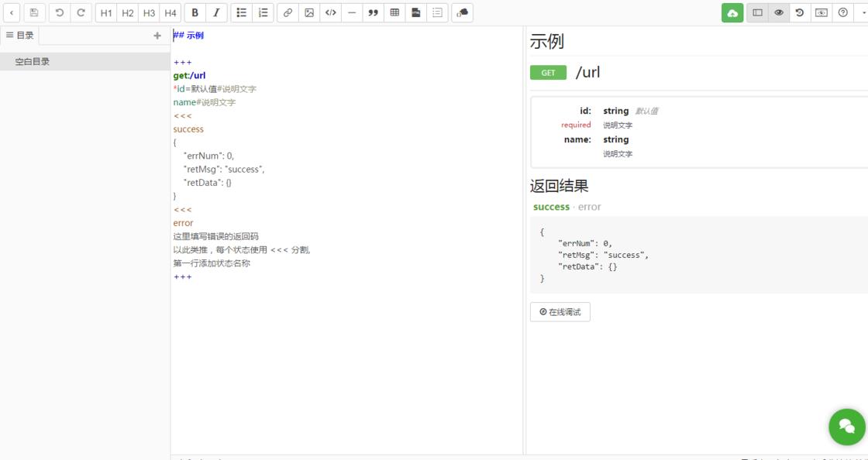Insert a table
Screen dimensions: 868x460
point(394,12)
